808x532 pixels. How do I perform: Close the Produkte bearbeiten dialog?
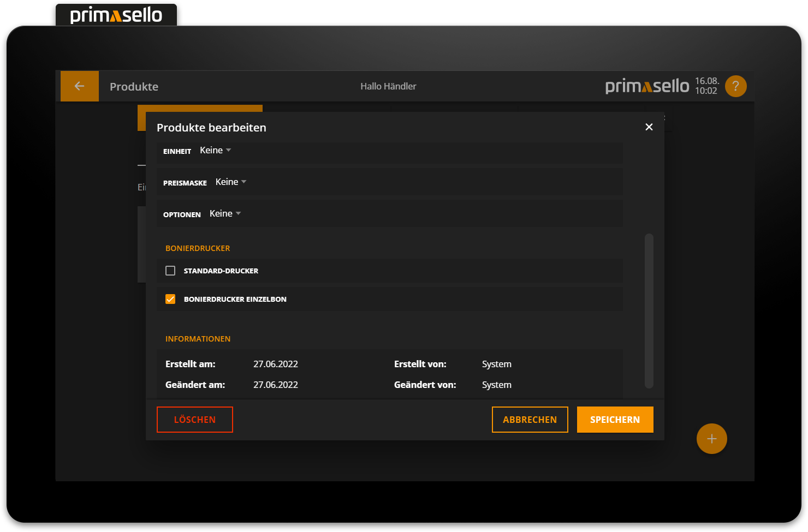point(649,127)
